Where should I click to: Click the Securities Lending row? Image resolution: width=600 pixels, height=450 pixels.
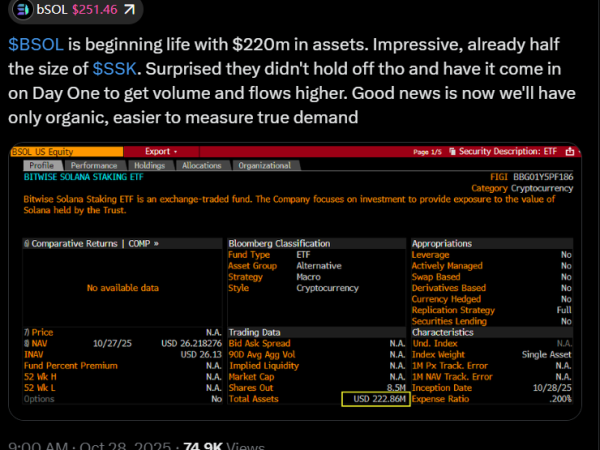click(x=492, y=321)
